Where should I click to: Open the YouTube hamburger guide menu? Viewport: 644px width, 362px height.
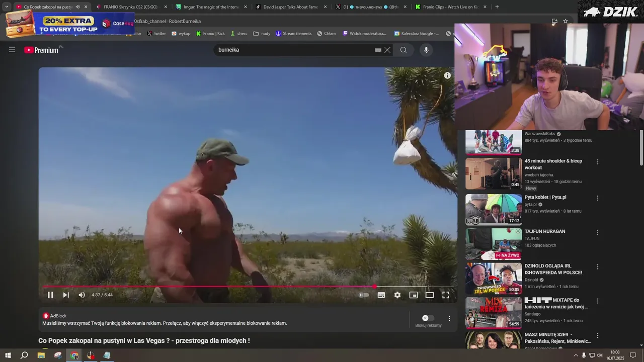tap(12, 50)
